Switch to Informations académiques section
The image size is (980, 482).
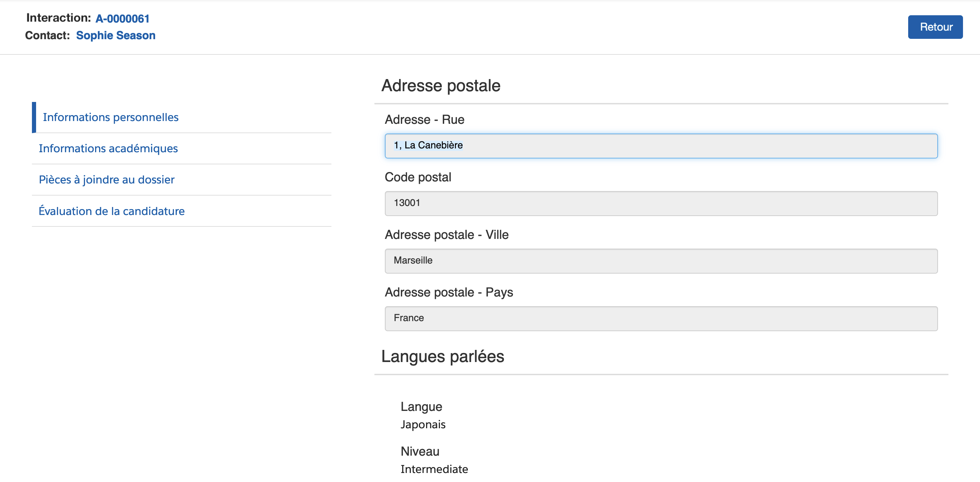tap(108, 148)
